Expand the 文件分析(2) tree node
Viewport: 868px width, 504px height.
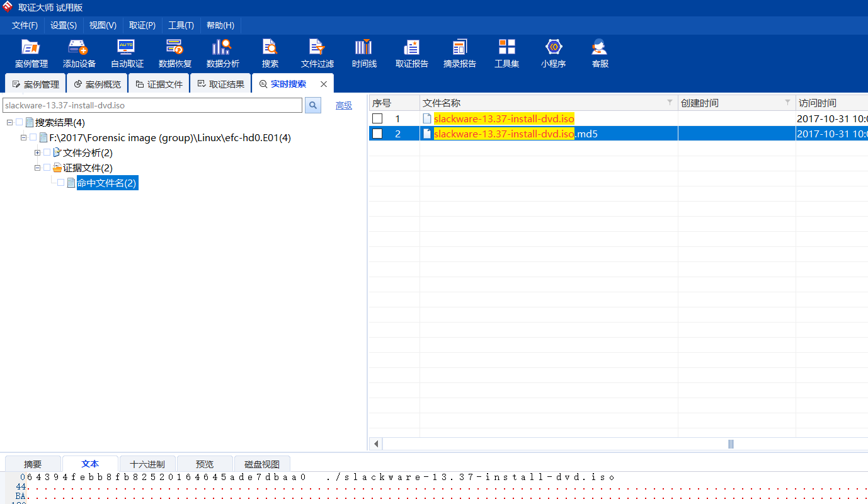(37, 152)
